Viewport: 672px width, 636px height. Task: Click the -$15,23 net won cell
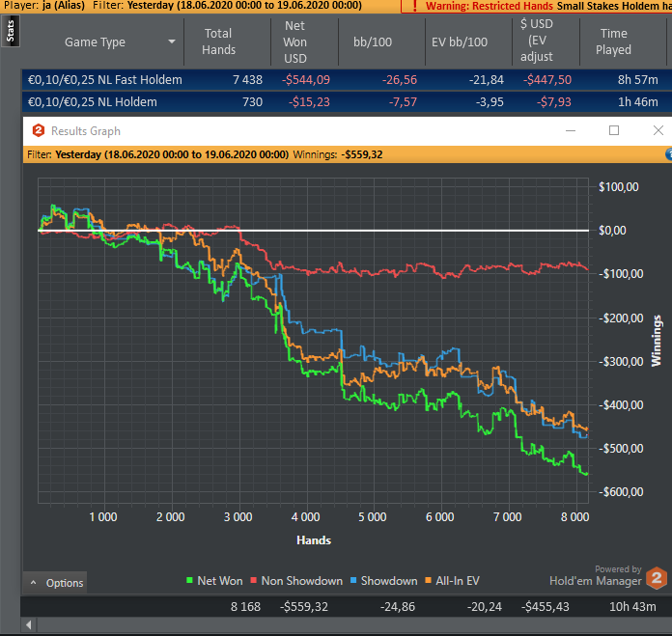(309, 102)
